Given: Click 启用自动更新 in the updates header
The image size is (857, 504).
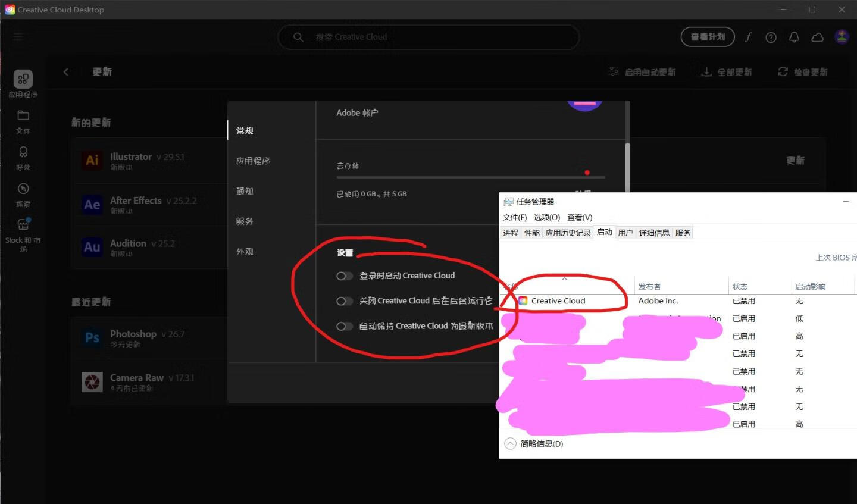Looking at the screenshot, I should [642, 72].
